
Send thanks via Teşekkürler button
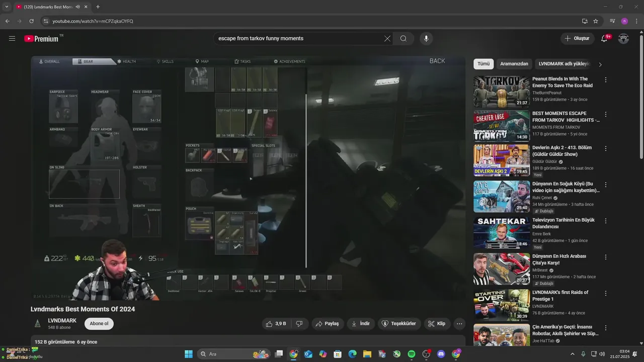click(x=399, y=324)
